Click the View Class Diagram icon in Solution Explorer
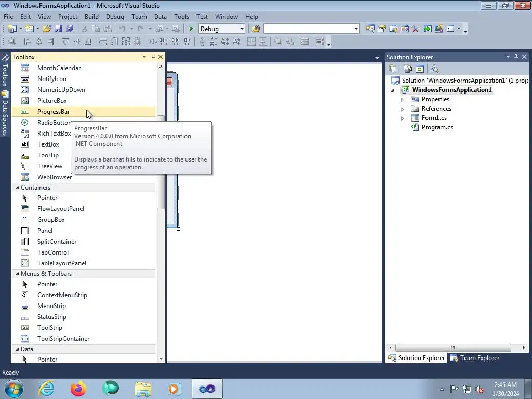 [x=435, y=69]
